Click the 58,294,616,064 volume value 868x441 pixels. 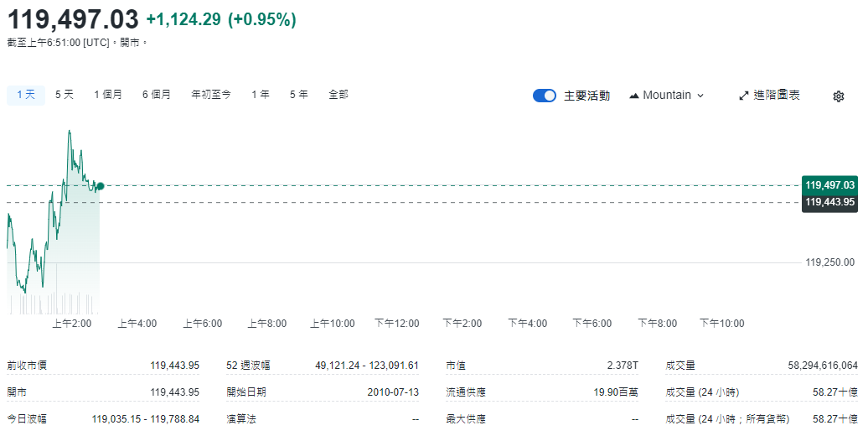click(x=823, y=366)
